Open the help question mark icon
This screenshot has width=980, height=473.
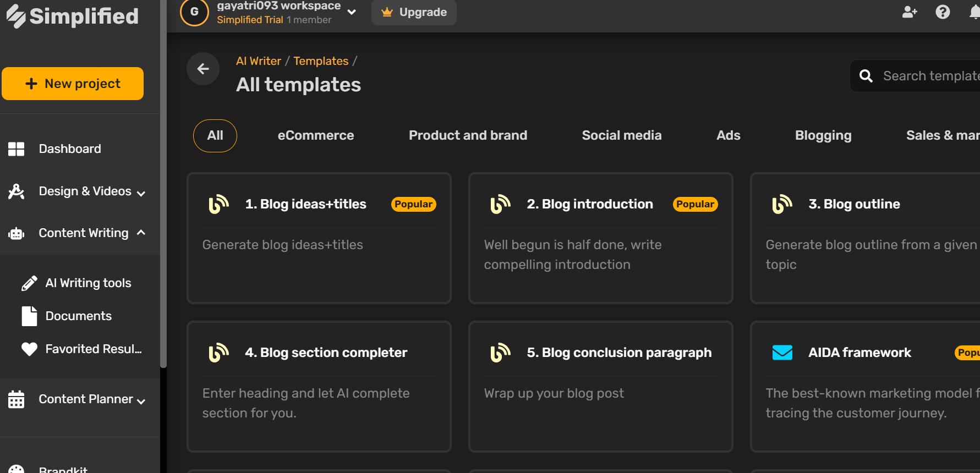[x=943, y=12]
